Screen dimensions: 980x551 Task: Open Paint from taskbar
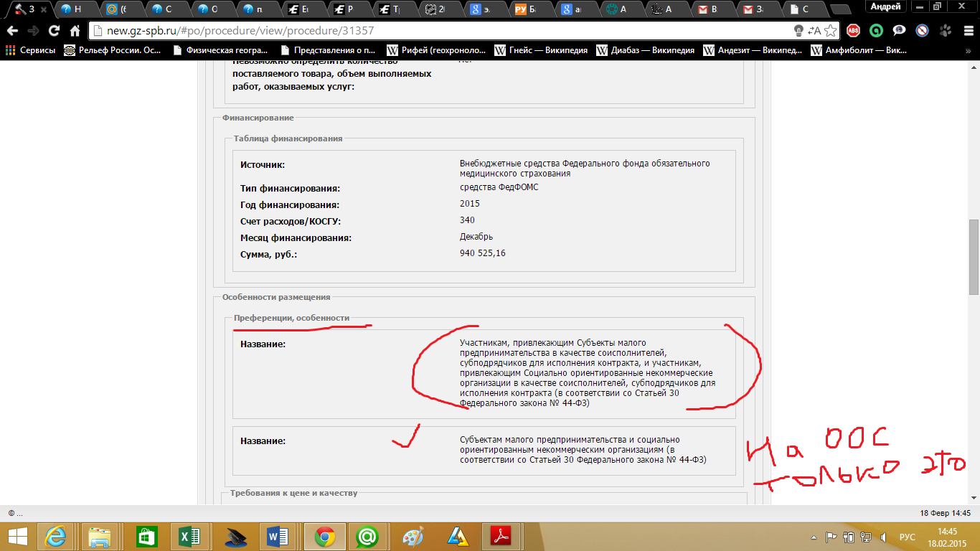(413, 536)
